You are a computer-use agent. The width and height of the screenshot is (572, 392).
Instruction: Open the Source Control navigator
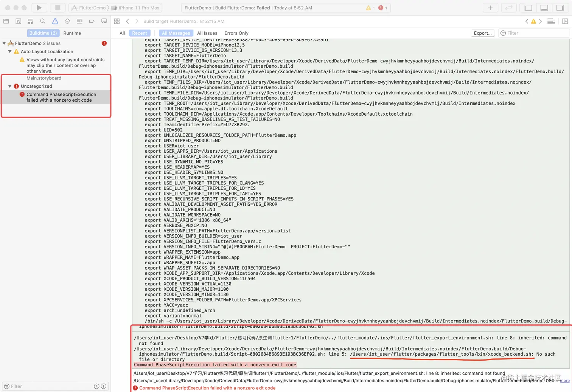(18, 21)
